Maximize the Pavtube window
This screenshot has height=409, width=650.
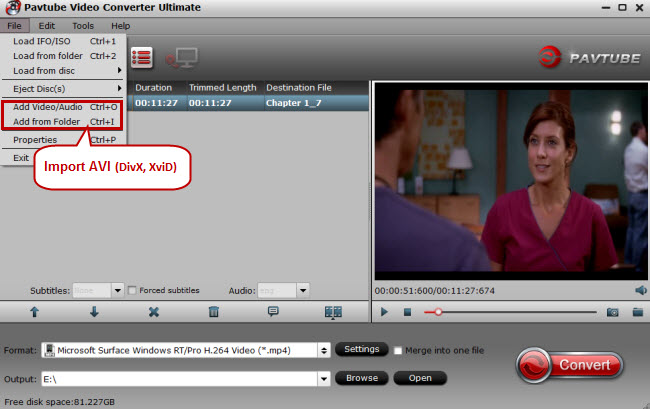[x=622, y=7]
